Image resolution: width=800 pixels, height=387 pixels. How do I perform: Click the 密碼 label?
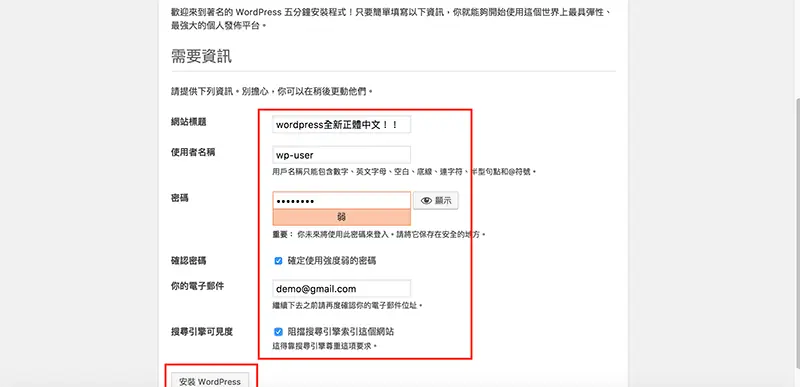pyautogui.click(x=180, y=198)
